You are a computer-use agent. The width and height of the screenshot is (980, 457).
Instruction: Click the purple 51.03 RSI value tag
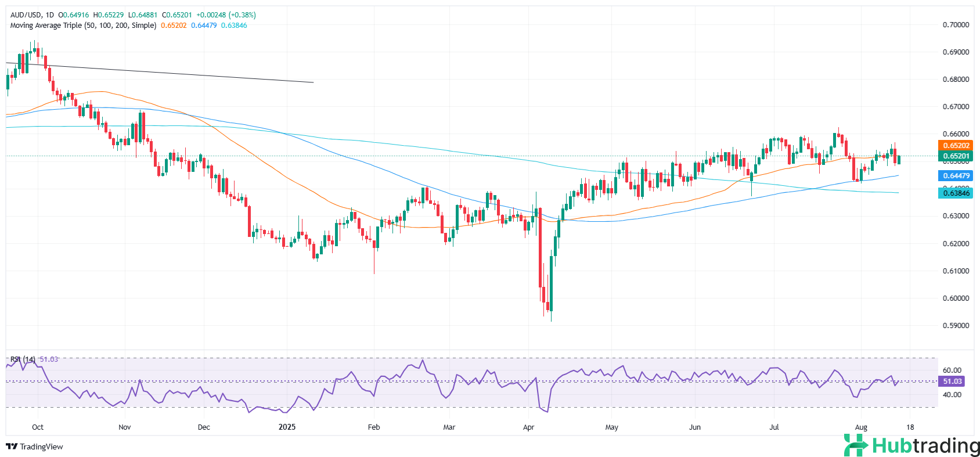point(952,382)
